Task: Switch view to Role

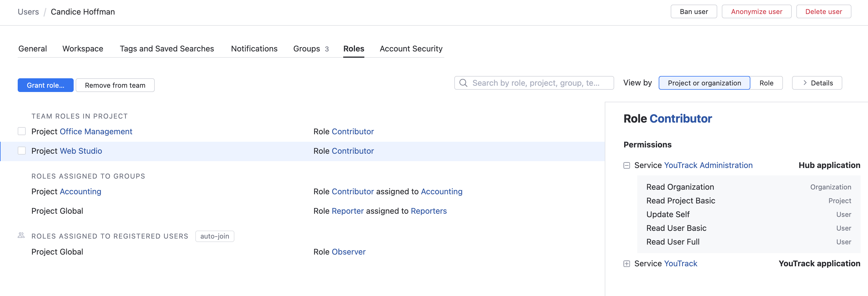Action: tap(766, 83)
